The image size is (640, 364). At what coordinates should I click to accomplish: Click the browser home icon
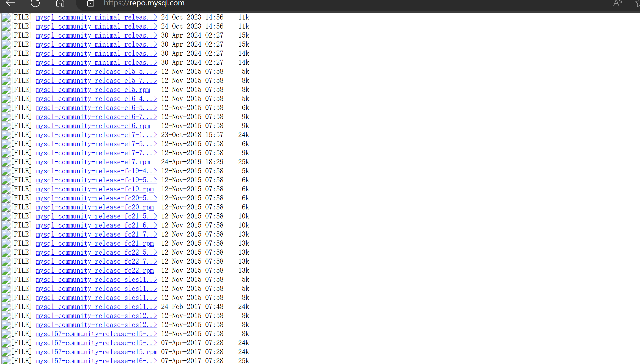coord(60,3)
